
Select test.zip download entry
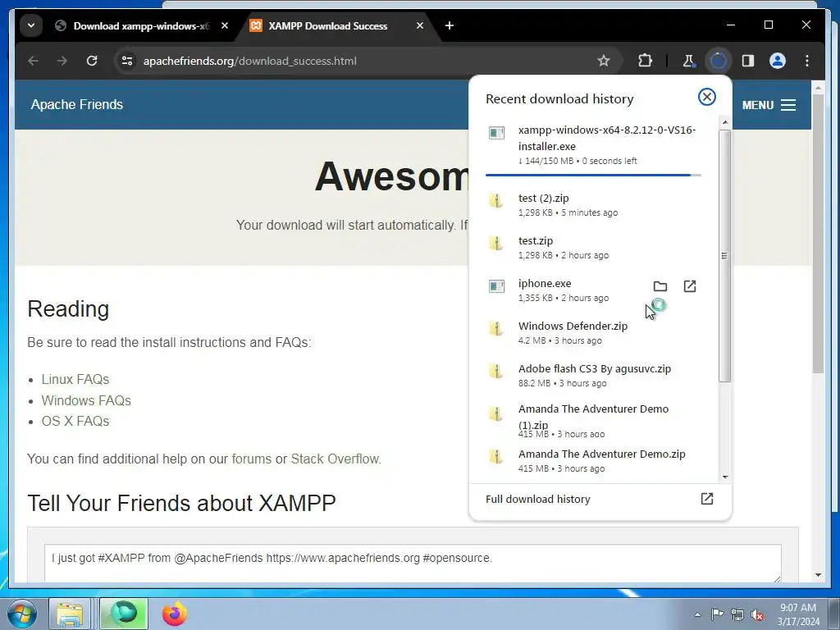[593, 248]
